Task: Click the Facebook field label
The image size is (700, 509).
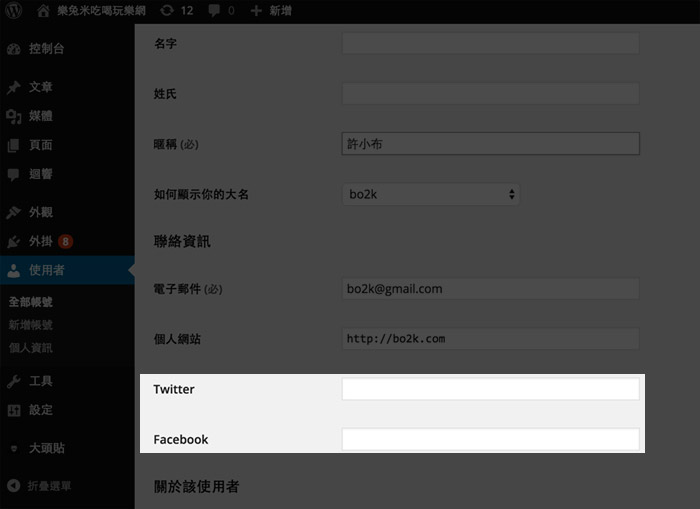Action: [181, 439]
